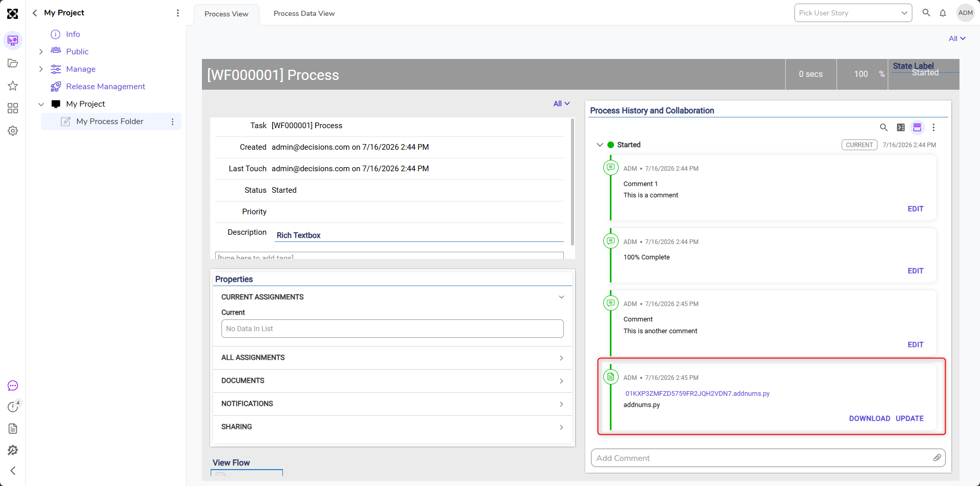Open the favorites star sidebar icon
The height and width of the screenshot is (486, 980).
[x=13, y=86]
